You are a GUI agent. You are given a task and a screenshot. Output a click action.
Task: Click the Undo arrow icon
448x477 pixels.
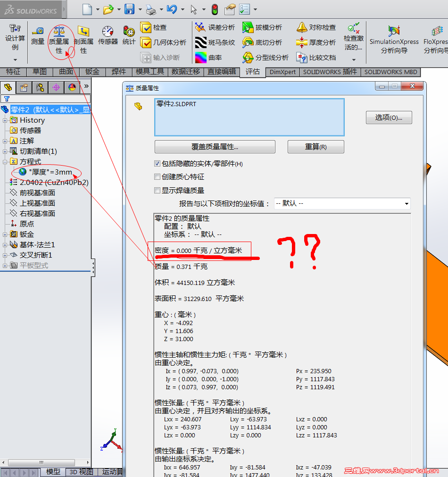[172, 9]
